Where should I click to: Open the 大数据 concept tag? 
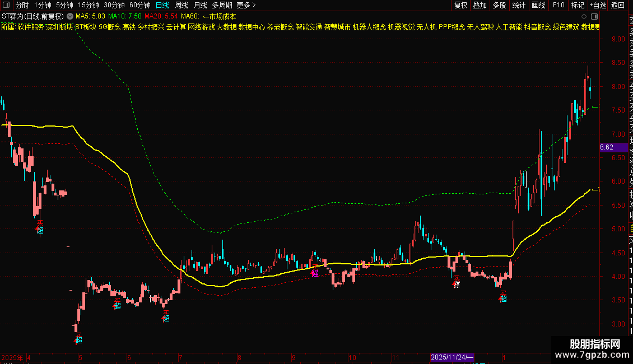226,27
